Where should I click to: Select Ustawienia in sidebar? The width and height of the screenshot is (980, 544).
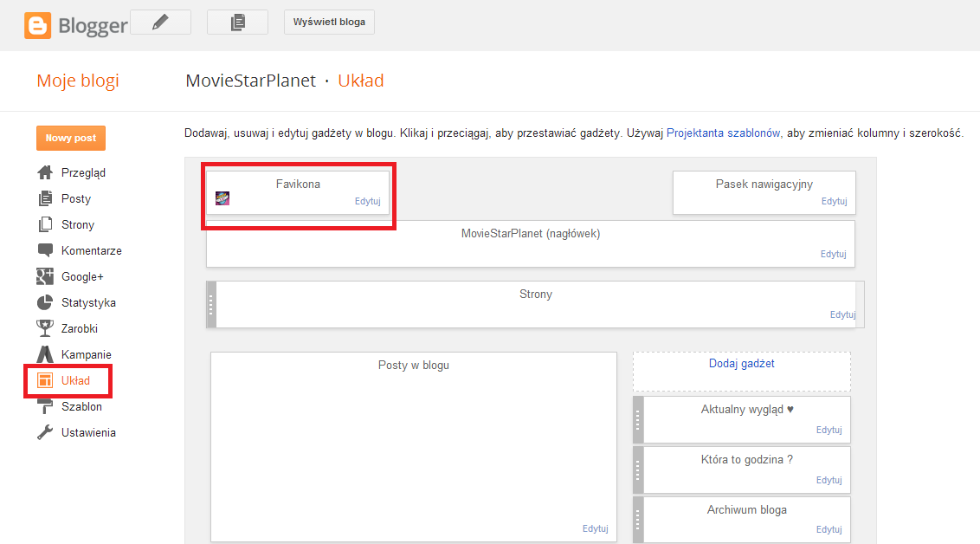[88, 433]
